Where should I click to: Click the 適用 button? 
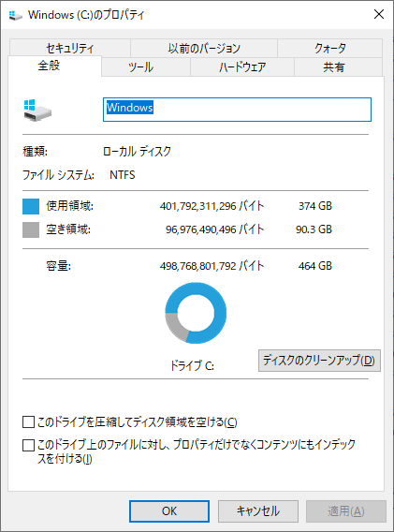pyautogui.click(x=346, y=511)
